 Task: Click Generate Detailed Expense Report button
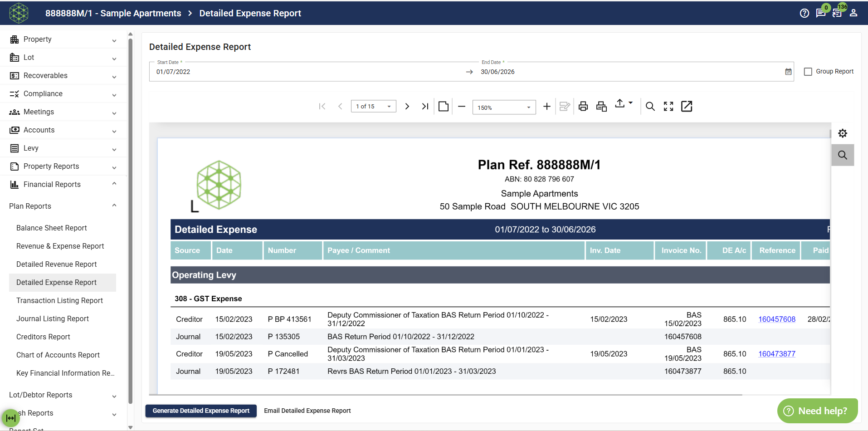tap(201, 411)
